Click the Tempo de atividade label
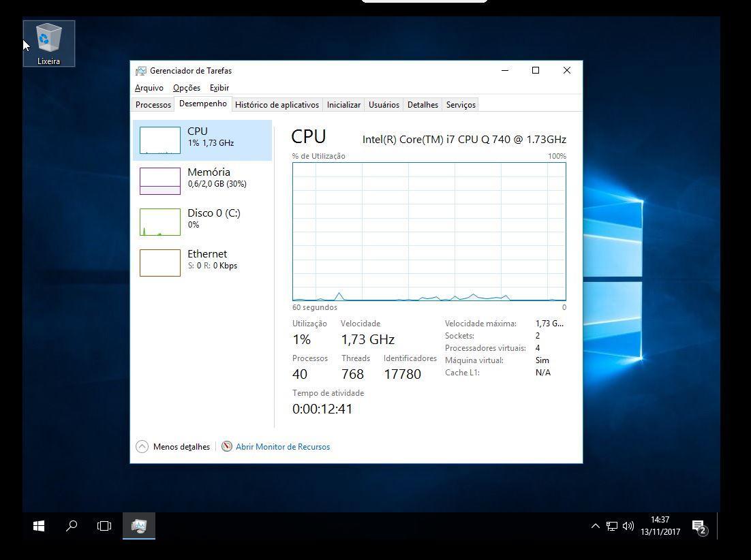The width and height of the screenshot is (751, 560). [x=328, y=393]
